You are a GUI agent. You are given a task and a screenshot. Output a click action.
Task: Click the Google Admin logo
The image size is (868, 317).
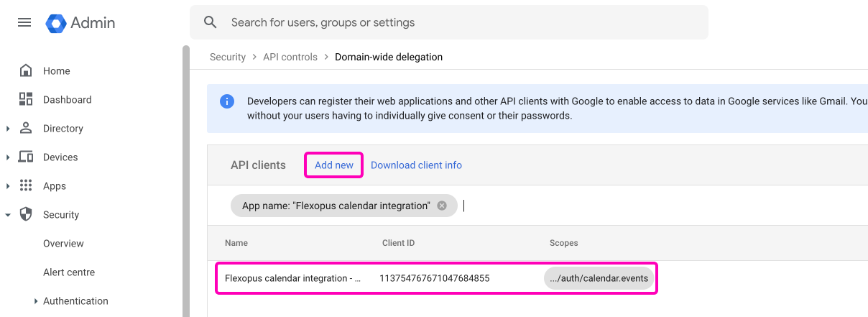point(56,23)
